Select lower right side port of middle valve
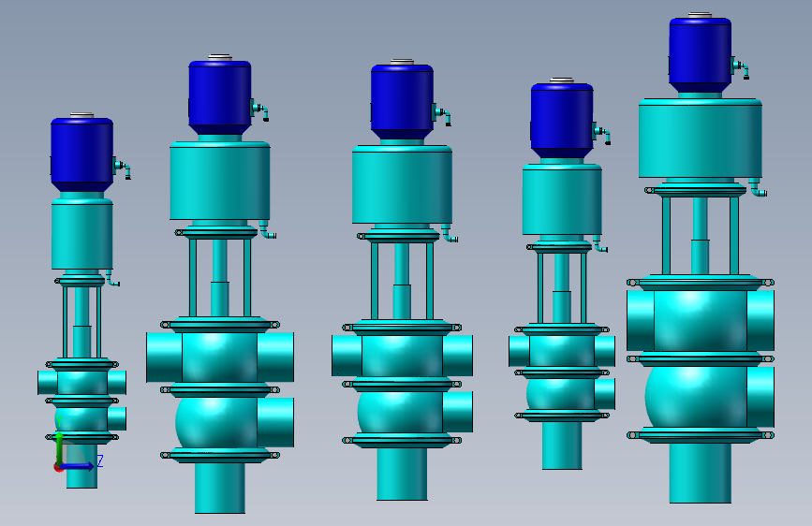812x526 pixels. [458, 412]
